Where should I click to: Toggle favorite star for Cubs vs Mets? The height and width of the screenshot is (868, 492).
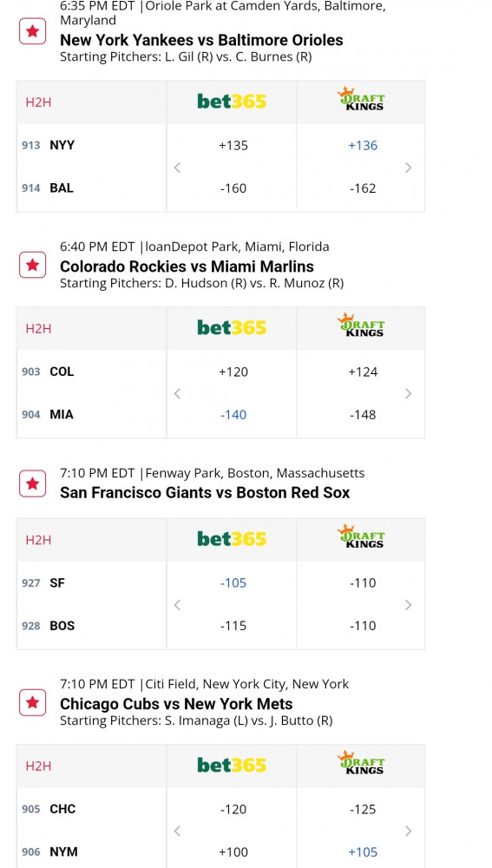pyautogui.click(x=33, y=702)
